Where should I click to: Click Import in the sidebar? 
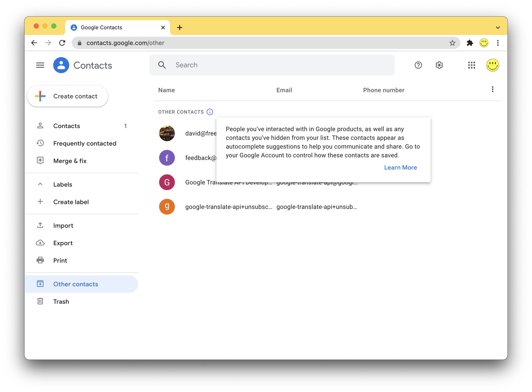81,226
